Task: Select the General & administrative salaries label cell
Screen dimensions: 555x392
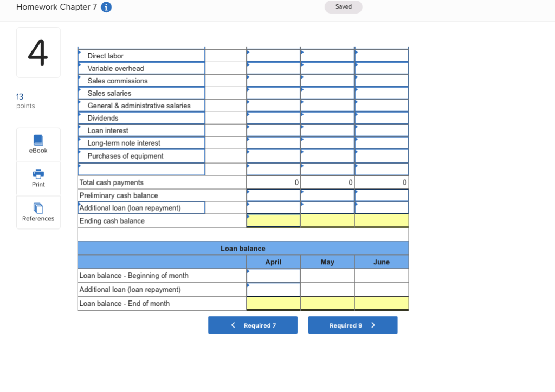Action: tap(141, 106)
